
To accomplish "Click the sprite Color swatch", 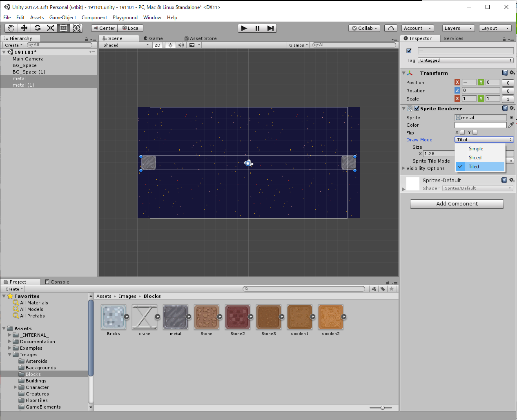I will (x=480, y=125).
